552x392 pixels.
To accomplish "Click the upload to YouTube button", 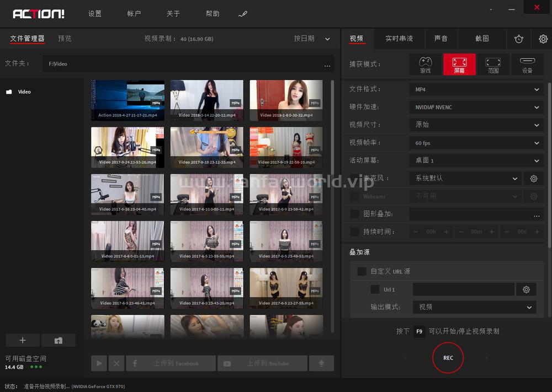I will [x=262, y=363].
